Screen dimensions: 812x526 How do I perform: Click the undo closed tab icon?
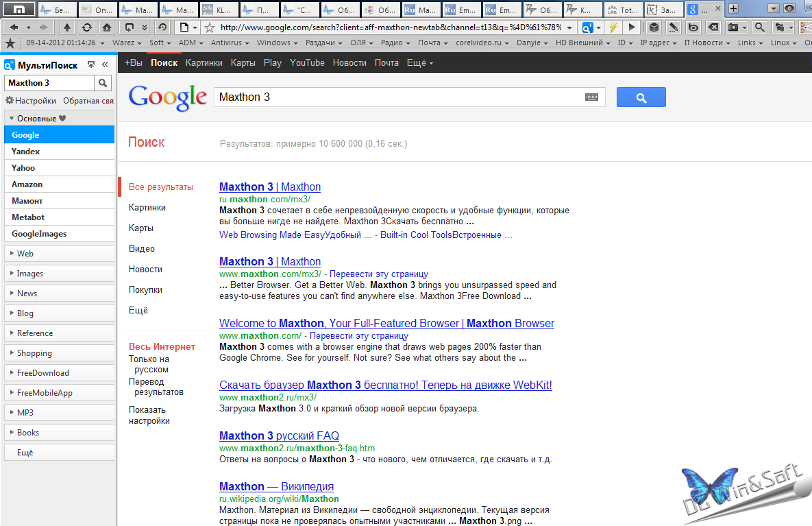(x=162, y=27)
